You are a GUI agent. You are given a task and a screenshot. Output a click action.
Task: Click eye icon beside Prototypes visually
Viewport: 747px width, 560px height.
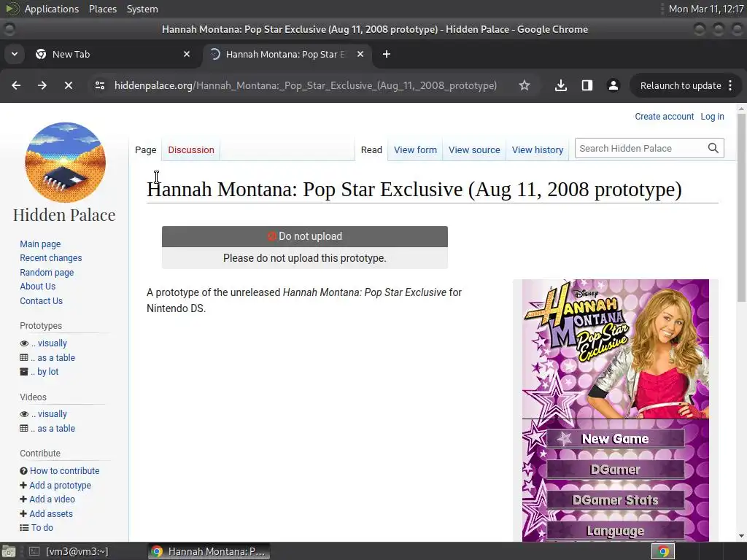click(x=24, y=343)
